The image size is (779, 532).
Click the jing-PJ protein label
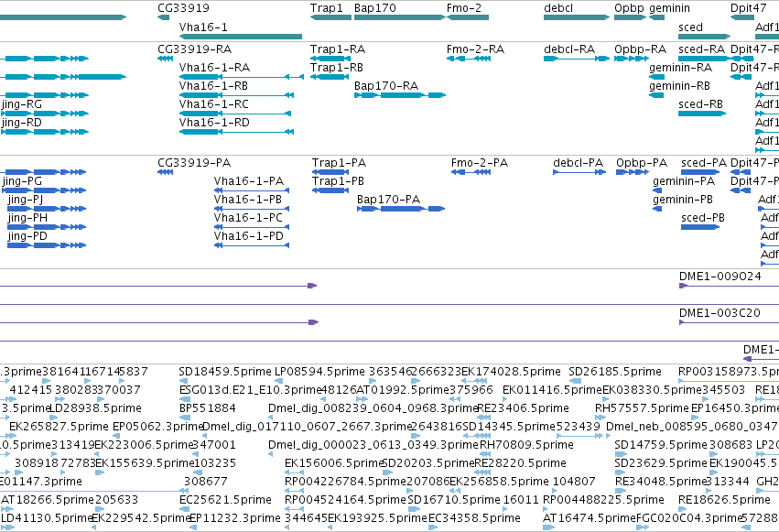pyautogui.click(x=26, y=200)
